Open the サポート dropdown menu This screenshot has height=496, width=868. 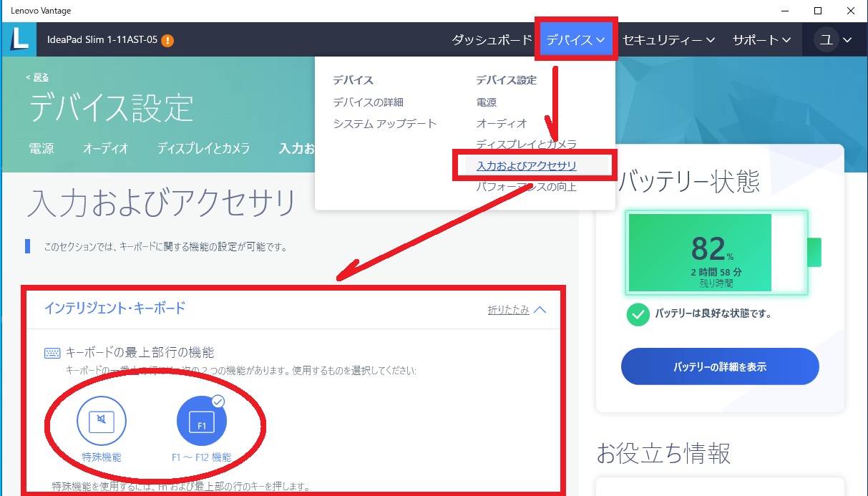pos(761,39)
